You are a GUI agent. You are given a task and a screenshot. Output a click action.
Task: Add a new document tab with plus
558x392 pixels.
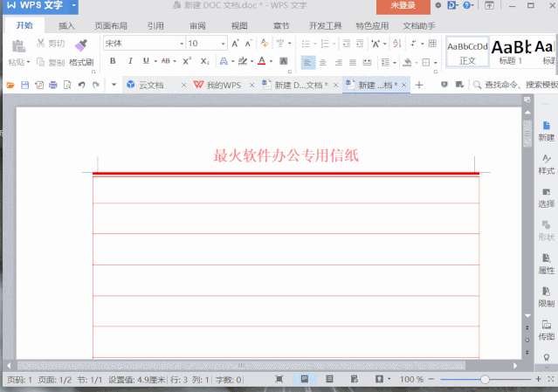coord(419,85)
